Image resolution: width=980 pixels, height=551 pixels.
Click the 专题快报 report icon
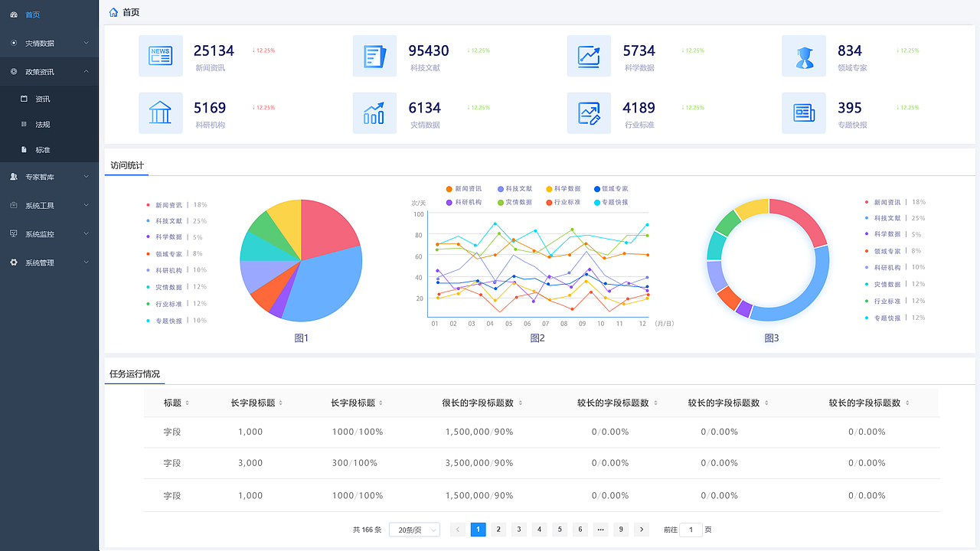click(804, 113)
